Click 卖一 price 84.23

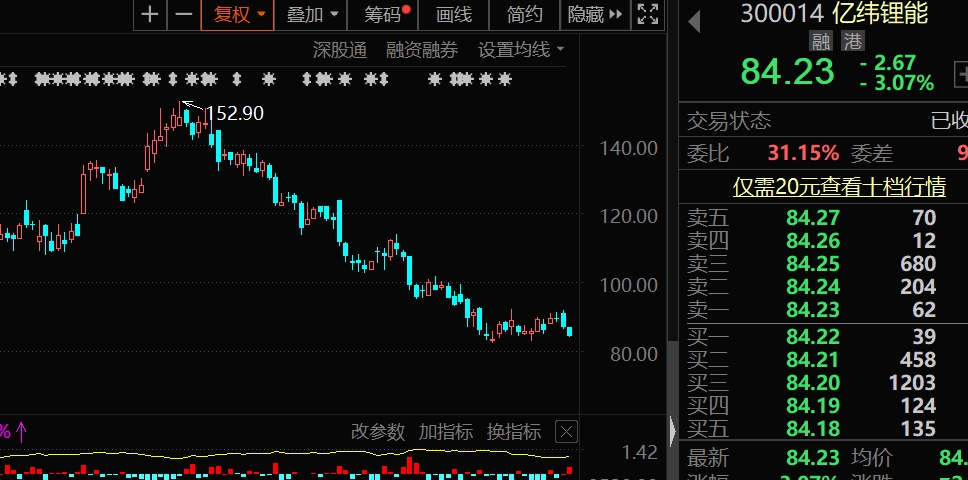point(813,310)
